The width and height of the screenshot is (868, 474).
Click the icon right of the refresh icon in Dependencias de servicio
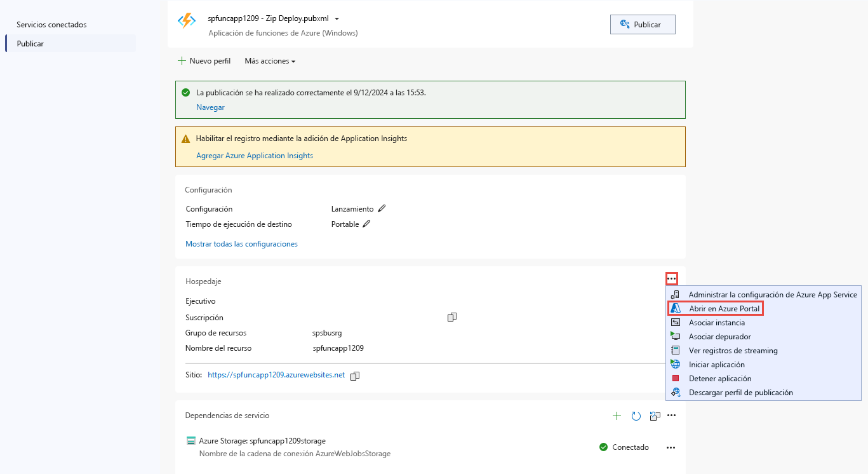(x=655, y=416)
